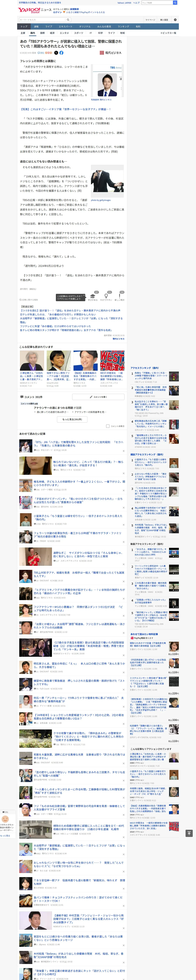Open the bowing man gettyimages photo
Screen dimensions: 196x980
(x=107, y=181)
